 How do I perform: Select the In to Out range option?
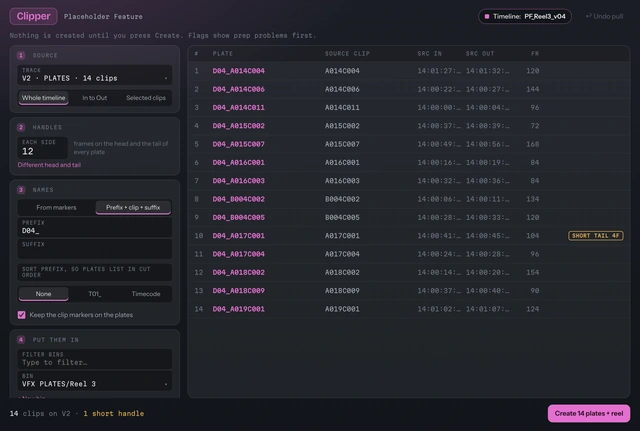point(94,98)
